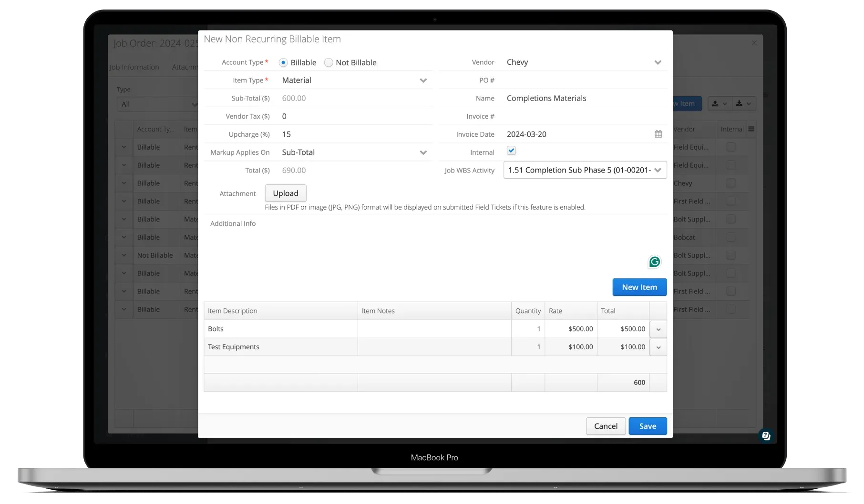Click the New Item button in the dialog
Viewport: 864px width, 504px height.
pyautogui.click(x=639, y=287)
